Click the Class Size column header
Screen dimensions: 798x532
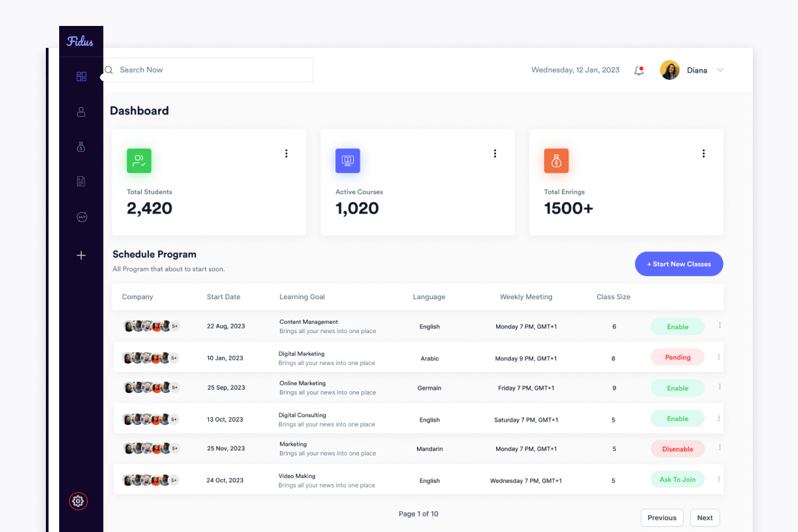point(613,297)
